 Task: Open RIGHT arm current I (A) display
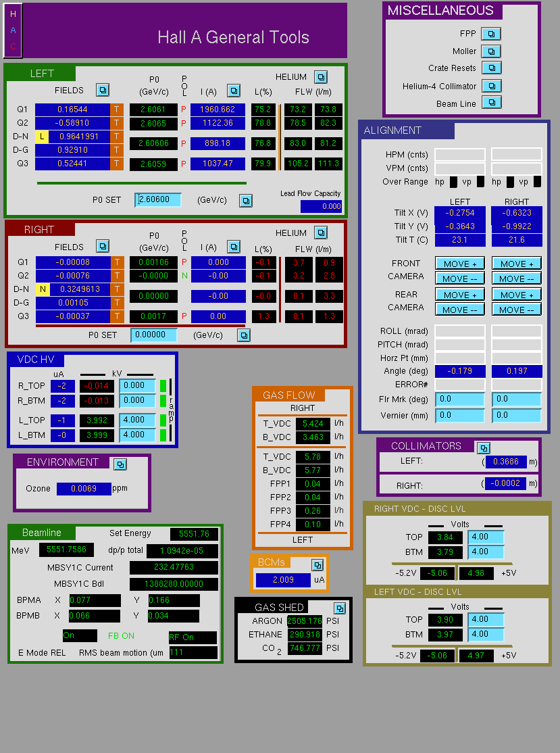tap(233, 247)
